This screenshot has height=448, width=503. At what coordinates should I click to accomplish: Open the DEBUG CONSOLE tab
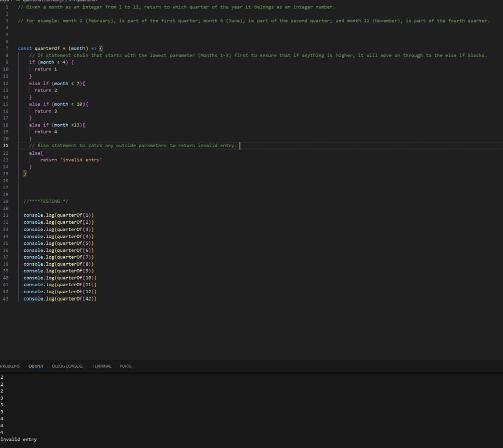pos(68,366)
